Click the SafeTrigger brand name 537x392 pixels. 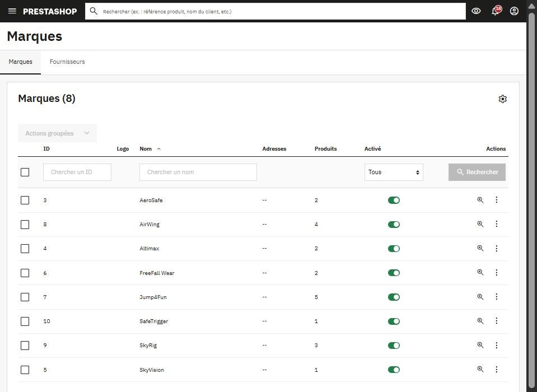pyautogui.click(x=154, y=321)
